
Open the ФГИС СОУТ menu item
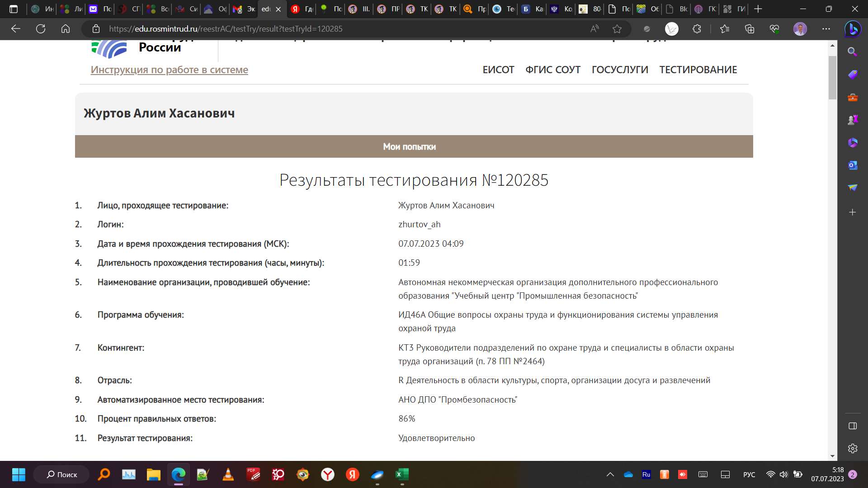pos(552,70)
